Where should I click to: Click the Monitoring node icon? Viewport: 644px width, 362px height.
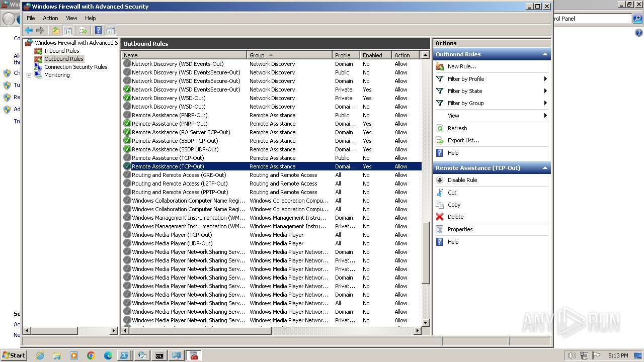(x=38, y=75)
